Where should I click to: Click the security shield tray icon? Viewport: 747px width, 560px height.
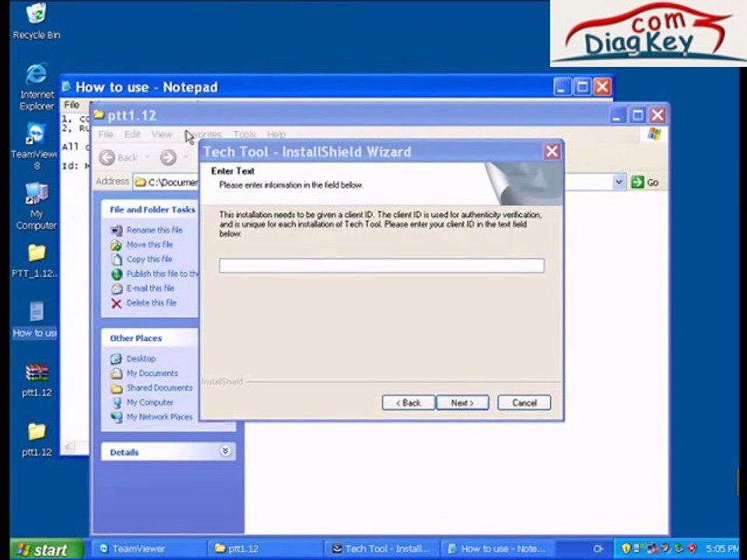tap(626, 549)
